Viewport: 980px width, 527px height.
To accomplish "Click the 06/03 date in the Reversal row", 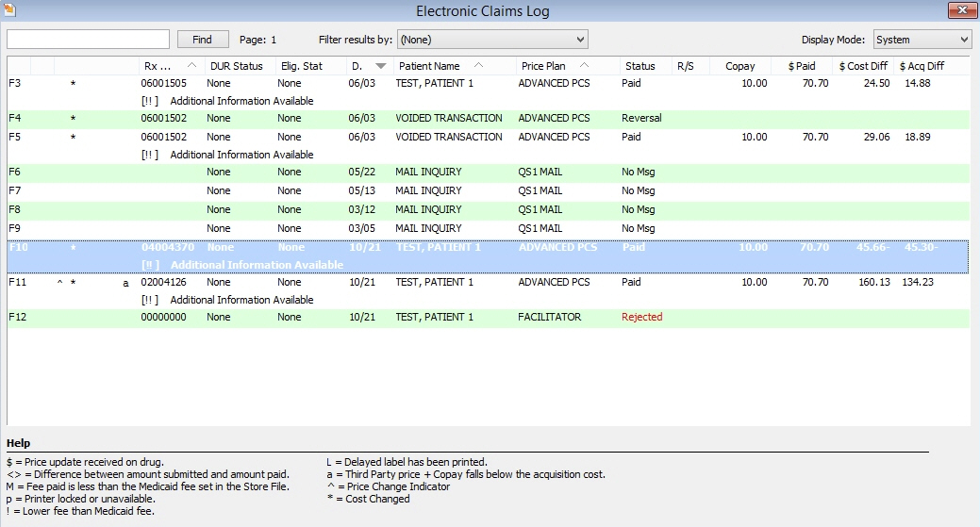I will pyautogui.click(x=362, y=118).
